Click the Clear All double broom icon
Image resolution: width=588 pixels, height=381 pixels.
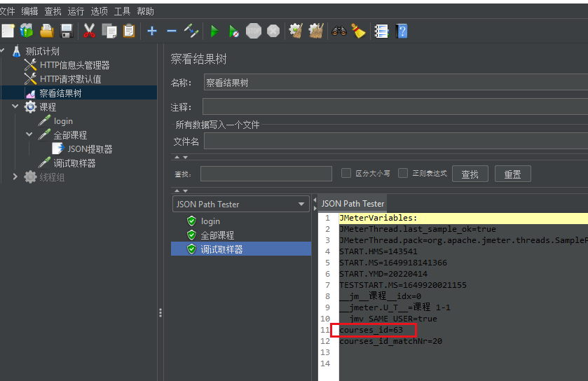pos(316,31)
